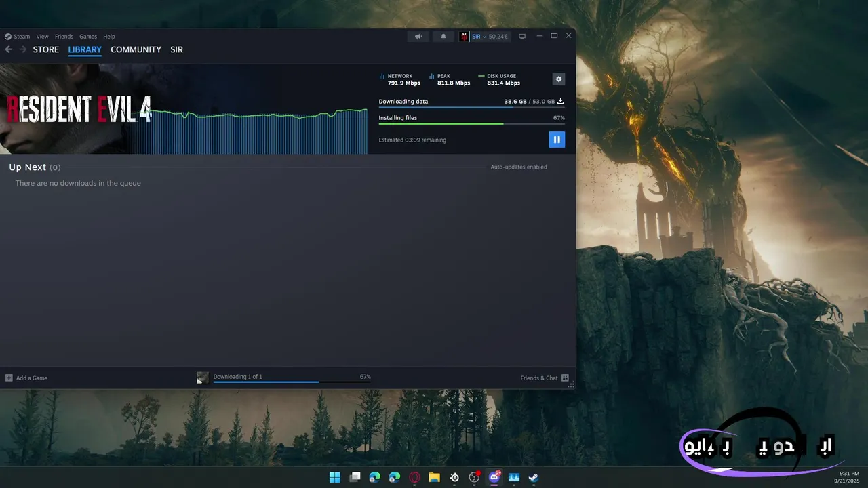
Task: Close the Steam window
Action: 568,36
